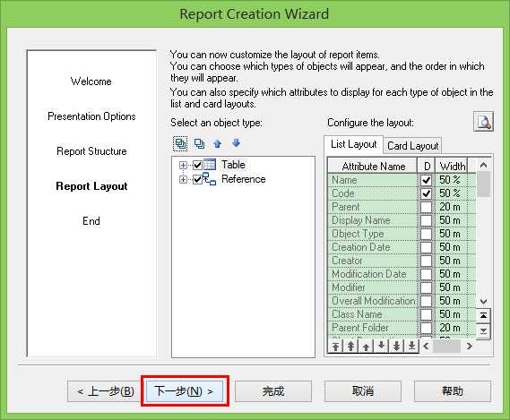
Task: Click the 完成 finish button
Action: pyautogui.click(x=273, y=391)
